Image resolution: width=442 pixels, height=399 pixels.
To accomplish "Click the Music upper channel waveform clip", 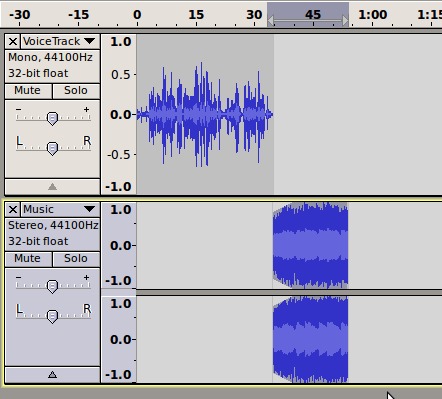I will 310,245.
